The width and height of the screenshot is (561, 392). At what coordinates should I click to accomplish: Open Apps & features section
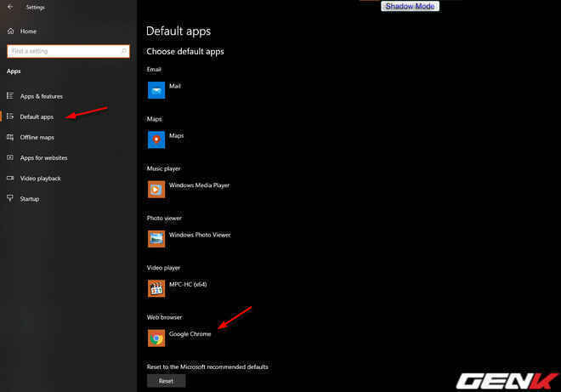pyautogui.click(x=42, y=96)
